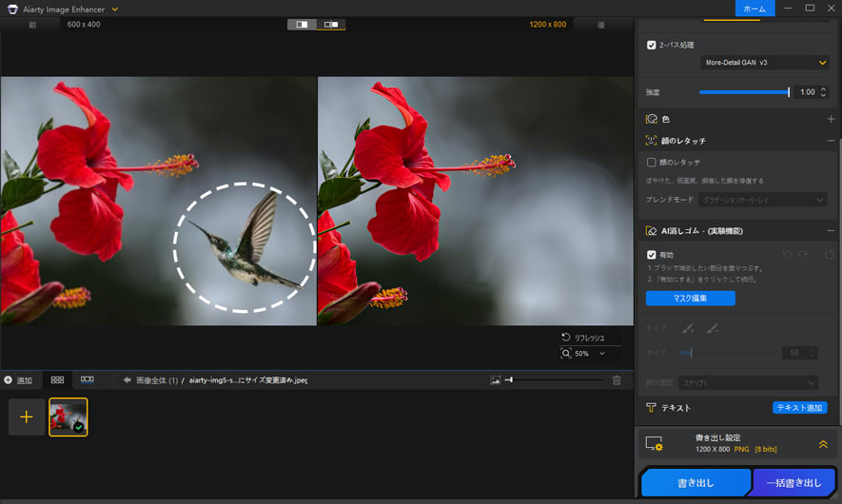Screen dimensions: 842x504
Task: Collapse the AI消しゴム section
Action: [831, 231]
